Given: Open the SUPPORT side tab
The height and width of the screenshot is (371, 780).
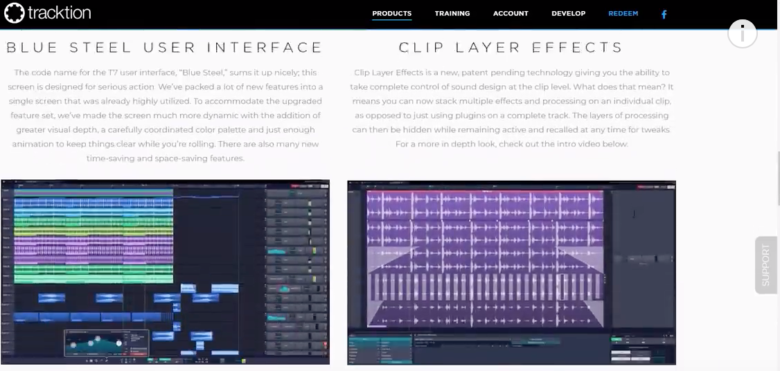Looking at the screenshot, I should point(766,265).
